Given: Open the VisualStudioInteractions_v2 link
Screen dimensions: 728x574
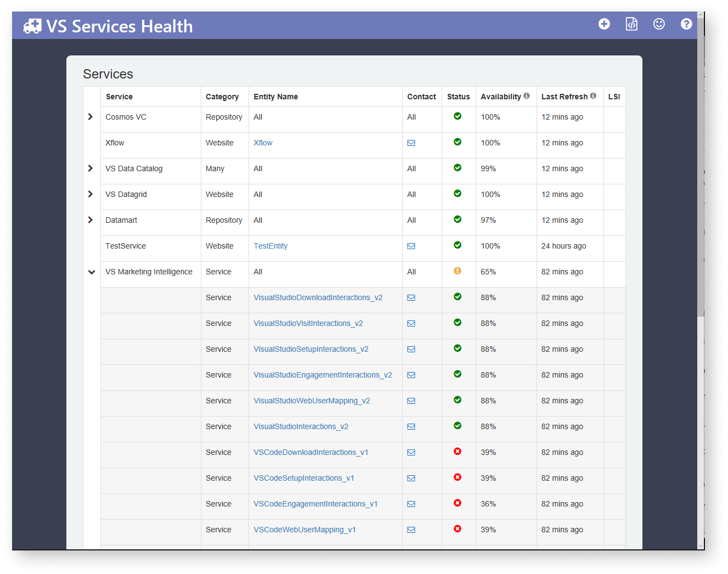Looking at the screenshot, I should [301, 426].
